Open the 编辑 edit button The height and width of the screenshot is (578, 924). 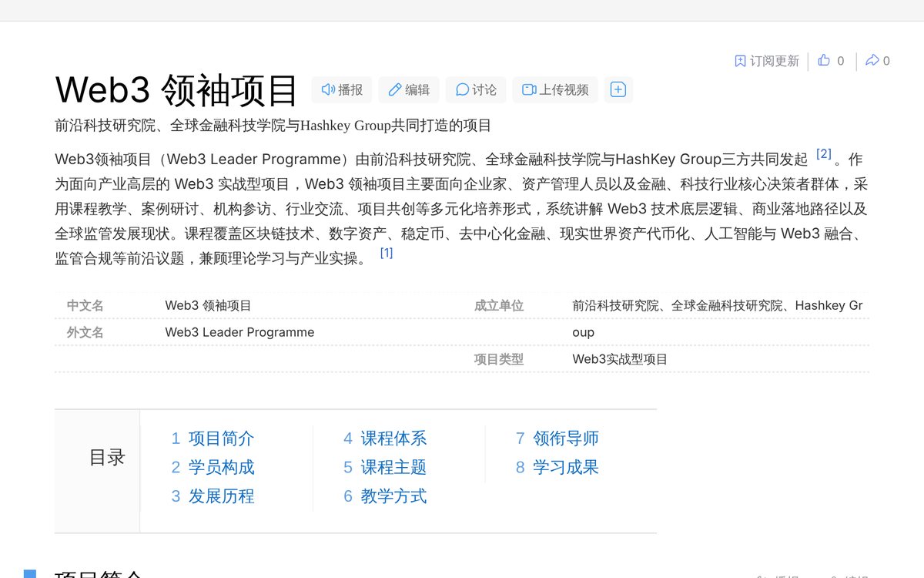point(409,89)
